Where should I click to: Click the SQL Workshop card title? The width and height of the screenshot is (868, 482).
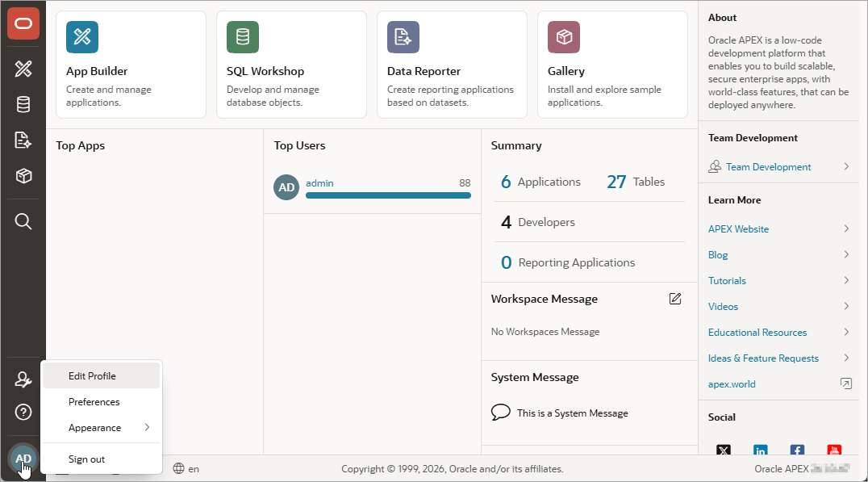click(265, 71)
